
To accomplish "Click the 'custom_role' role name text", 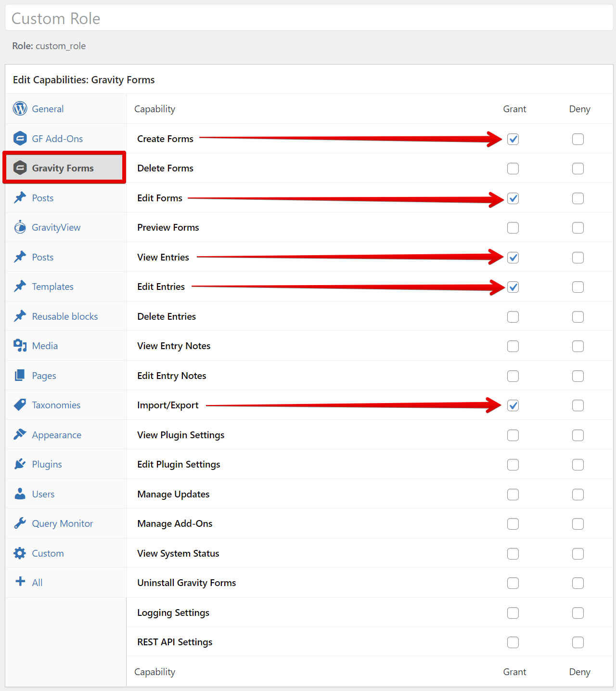I will pos(61,46).
